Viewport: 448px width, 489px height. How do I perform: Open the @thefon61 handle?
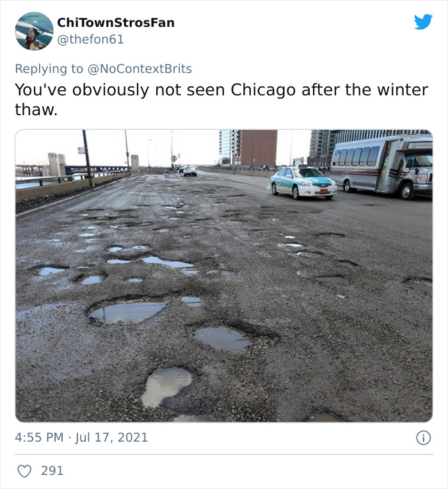90,39
